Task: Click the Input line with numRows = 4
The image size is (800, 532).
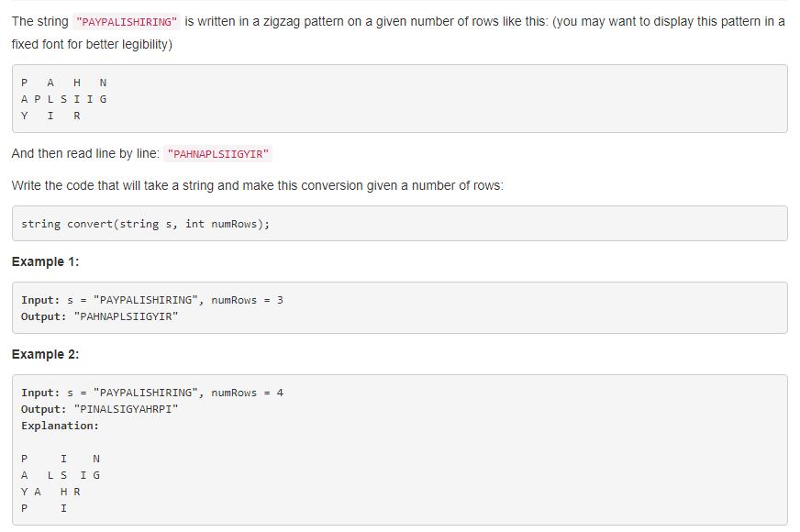Action: click(x=152, y=393)
